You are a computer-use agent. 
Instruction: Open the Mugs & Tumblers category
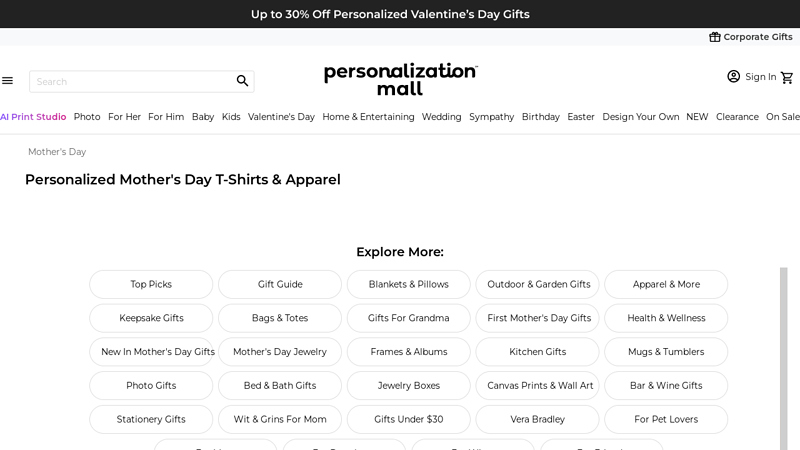(666, 352)
